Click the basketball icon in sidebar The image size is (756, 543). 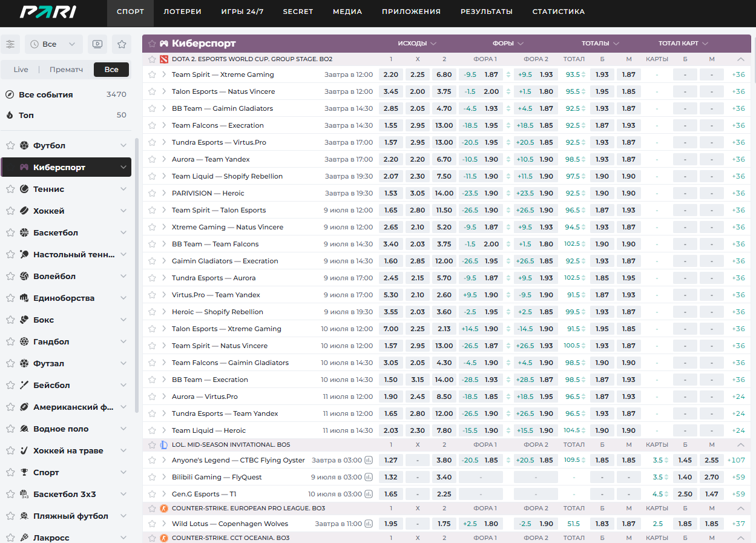24,233
